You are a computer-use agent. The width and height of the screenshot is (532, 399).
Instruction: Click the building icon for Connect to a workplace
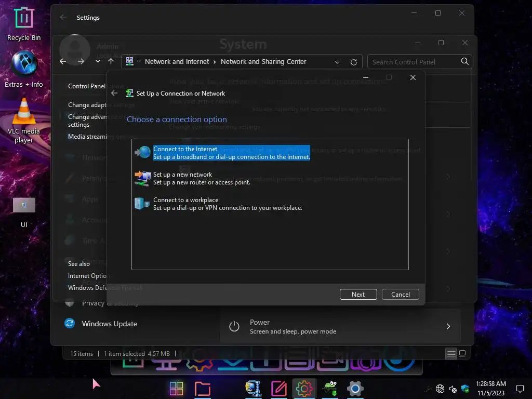click(x=142, y=204)
